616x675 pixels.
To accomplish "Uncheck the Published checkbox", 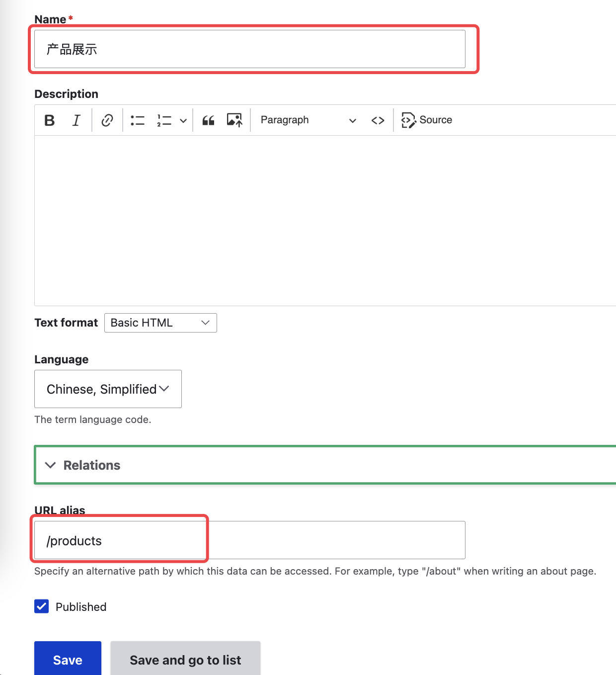I will (42, 606).
